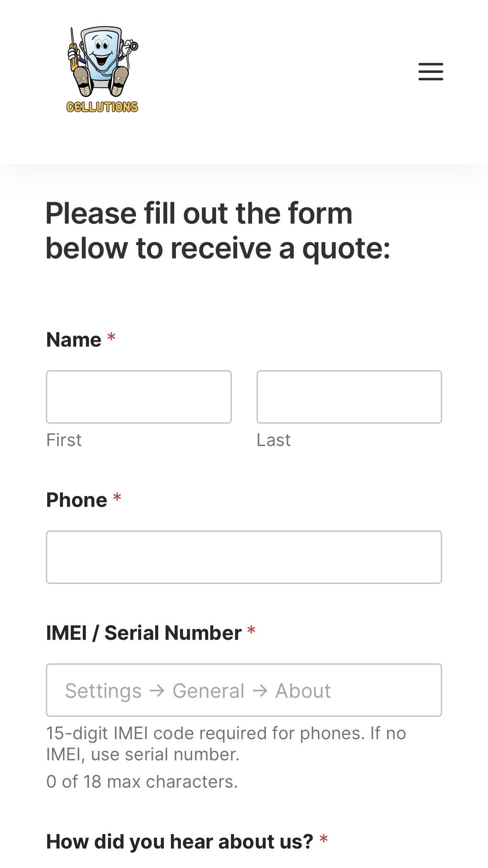Click the '0 of 18 max characters' counter
488x868 pixels.
pos(142,781)
